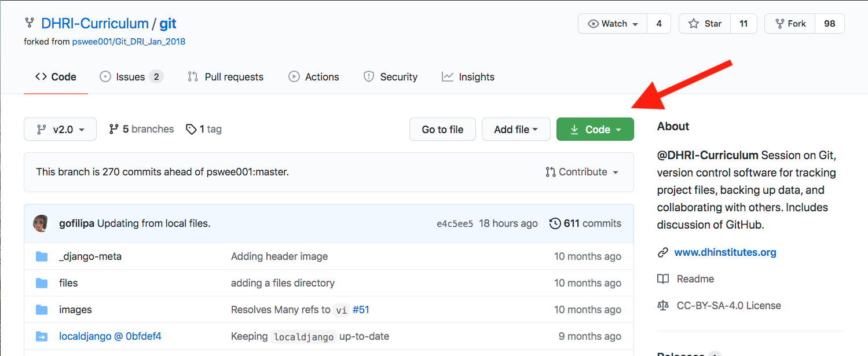This screenshot has width=868, height=356.
Task: Open the Readme link in About
Action: pyautogui.click(x=695, y=279)
